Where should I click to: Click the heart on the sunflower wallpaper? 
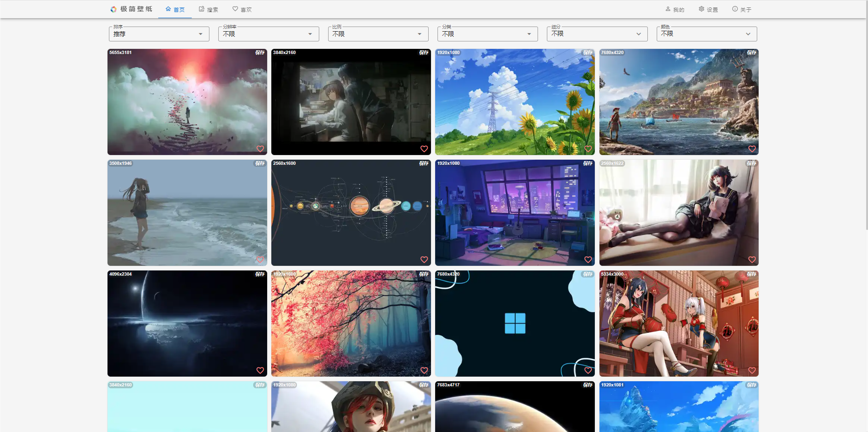(x=588, y=149)
